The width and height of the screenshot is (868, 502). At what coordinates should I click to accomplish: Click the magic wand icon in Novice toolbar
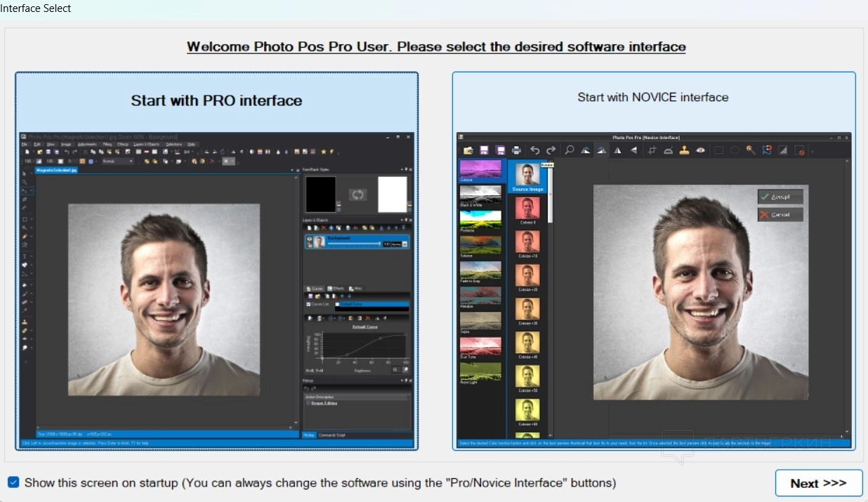750,150
